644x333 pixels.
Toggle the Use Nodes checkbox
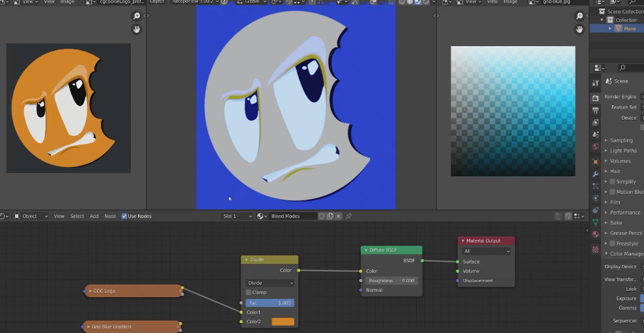124,216
